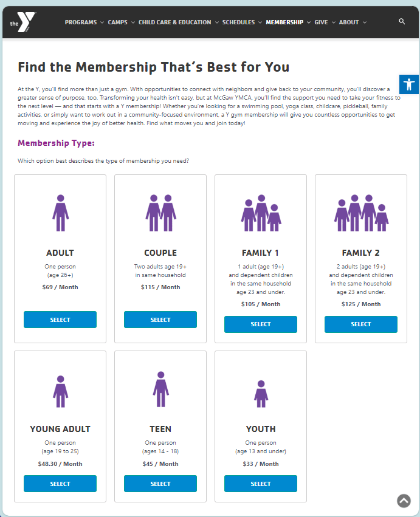The height and width of the screenshot is (517, 420).
Task: Click the YMCA logo in header
Action: pyautogui.click(x=22, y=22)
